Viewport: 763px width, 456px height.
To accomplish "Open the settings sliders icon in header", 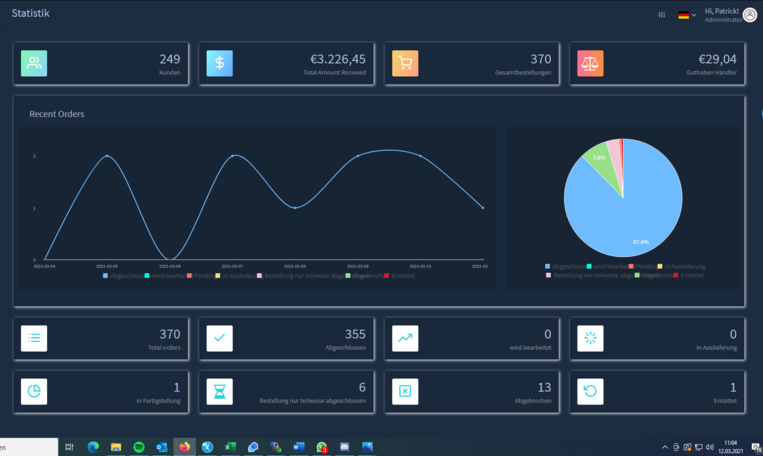I will pyautogui.click(x=661, y=15).
